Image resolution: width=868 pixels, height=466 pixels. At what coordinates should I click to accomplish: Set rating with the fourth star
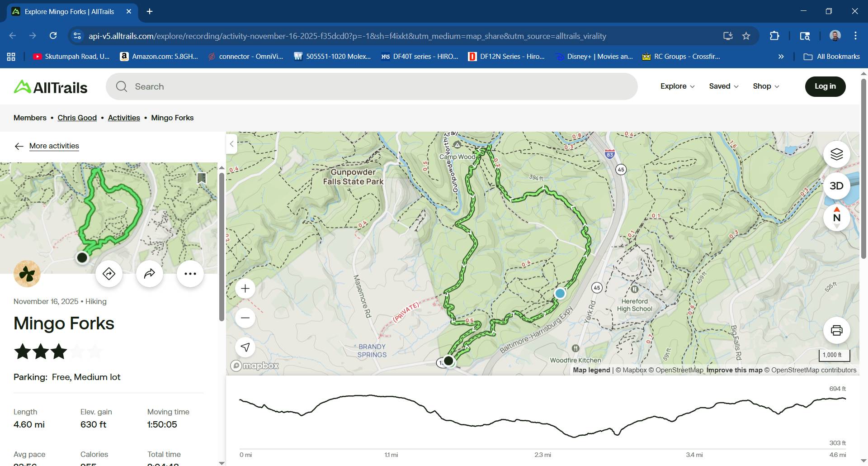(x=77, y=352)
